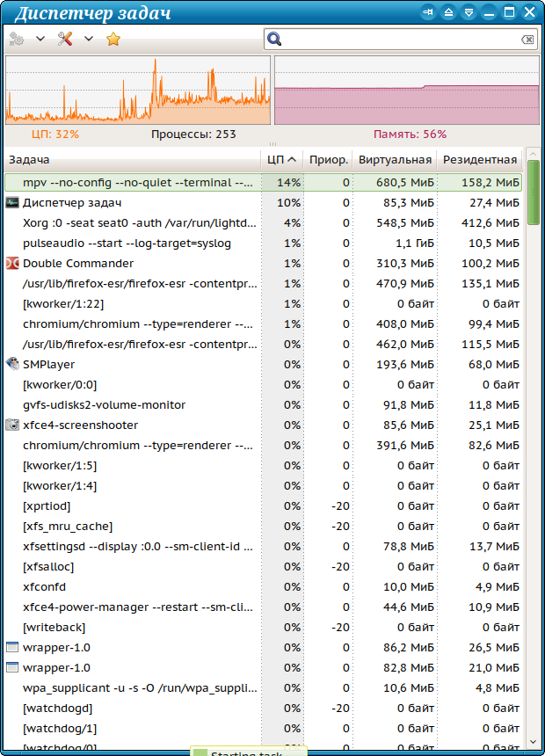Click the star show-all-processes icon

coord(113,39)
